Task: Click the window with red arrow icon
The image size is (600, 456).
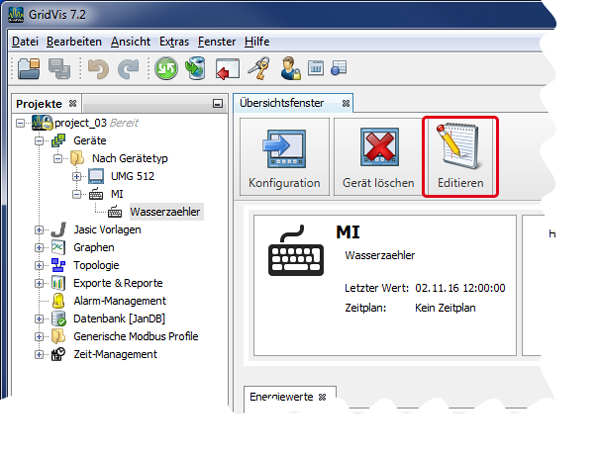Action: coord(227,69)
